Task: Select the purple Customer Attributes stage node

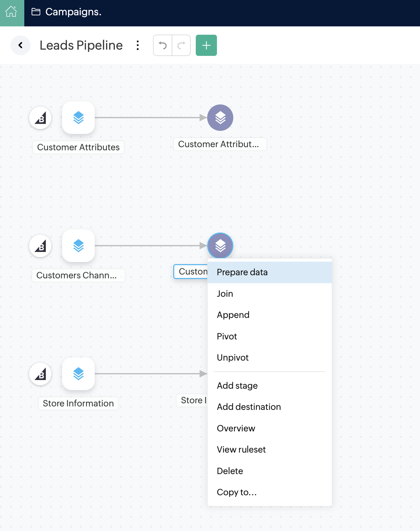Action: pyautogui.click(x=220, y=118)
